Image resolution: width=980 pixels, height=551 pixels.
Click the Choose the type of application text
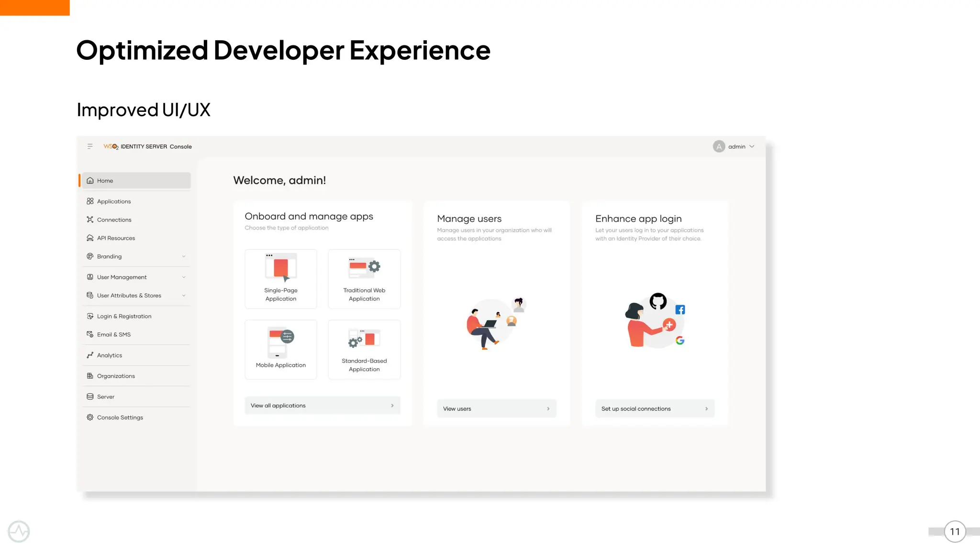coord(287,228)
